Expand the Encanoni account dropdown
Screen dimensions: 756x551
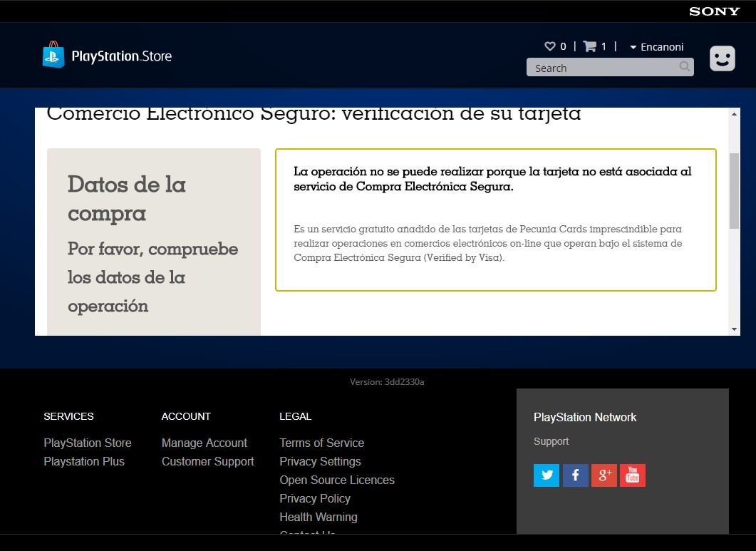[x=656, y=47]
